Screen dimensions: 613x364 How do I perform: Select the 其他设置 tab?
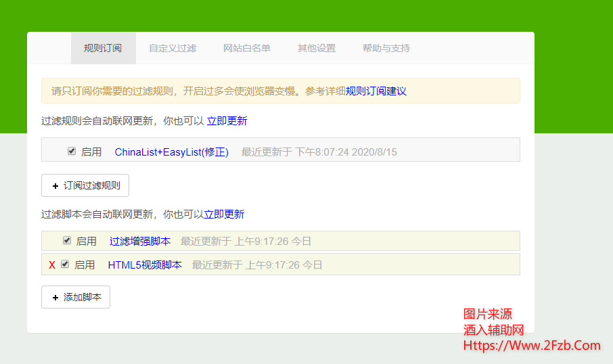[x=317, y=48]
